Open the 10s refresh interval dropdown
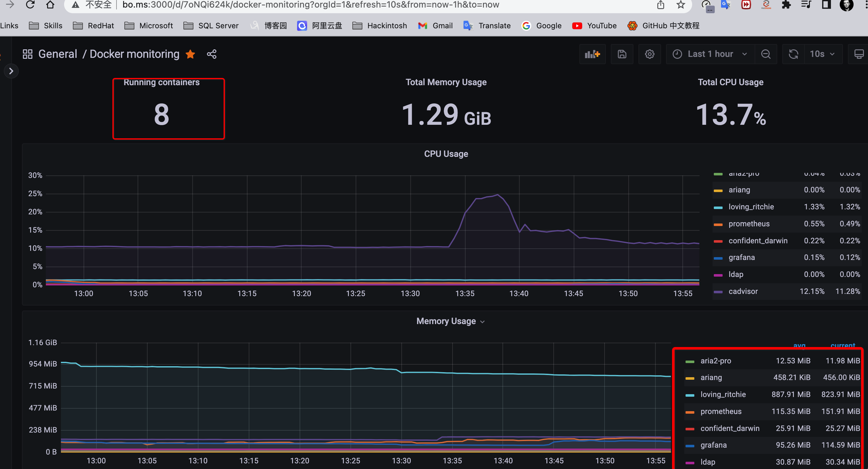Image resolution: width=868 pixels, height=469 pixels. [822, 54]
